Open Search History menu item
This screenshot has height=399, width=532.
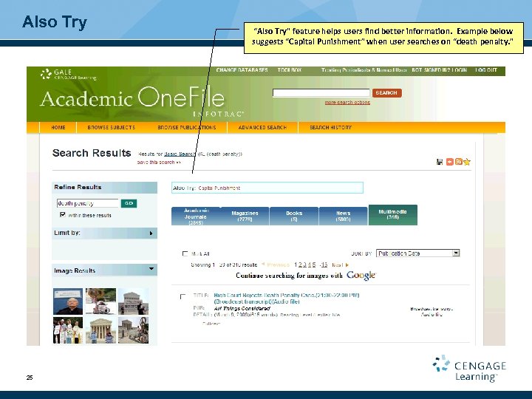click(330, 128)
